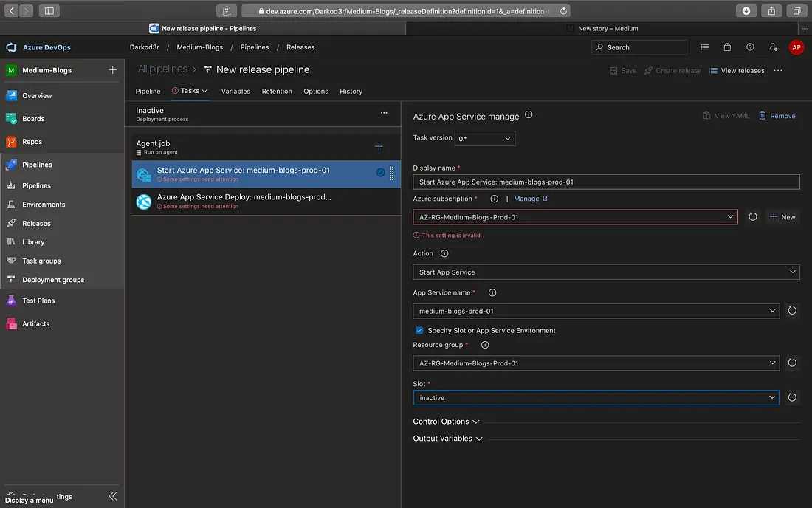
Task: Open the work items list icon in header
Action: point(704,47)
